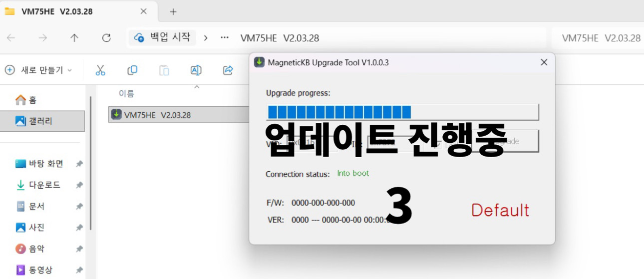Click the VM75HE file's green download icon
The height and width of the screenshot is (279, 644).
116,114
